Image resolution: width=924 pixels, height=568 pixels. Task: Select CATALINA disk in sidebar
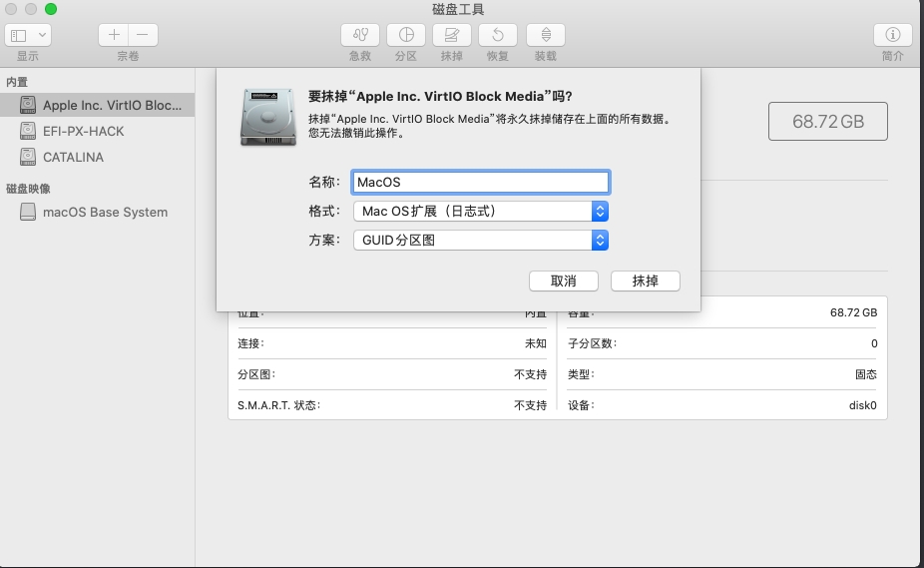point(97,157)
